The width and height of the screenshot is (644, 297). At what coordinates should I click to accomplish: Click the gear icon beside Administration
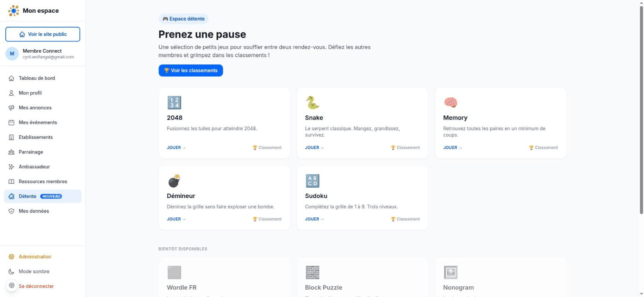11,257
